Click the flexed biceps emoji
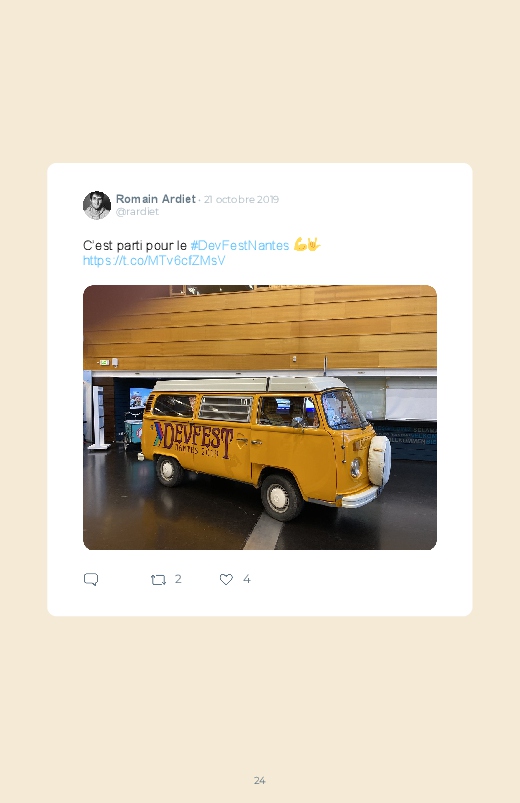 [300, 245]
